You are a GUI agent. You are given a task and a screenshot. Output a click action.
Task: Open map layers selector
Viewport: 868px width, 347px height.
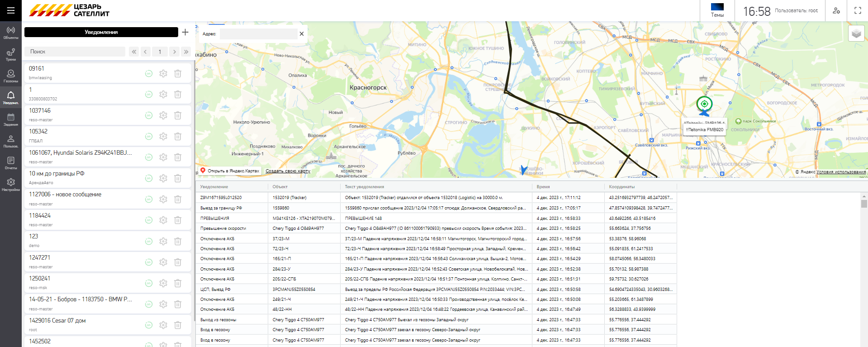856,33
